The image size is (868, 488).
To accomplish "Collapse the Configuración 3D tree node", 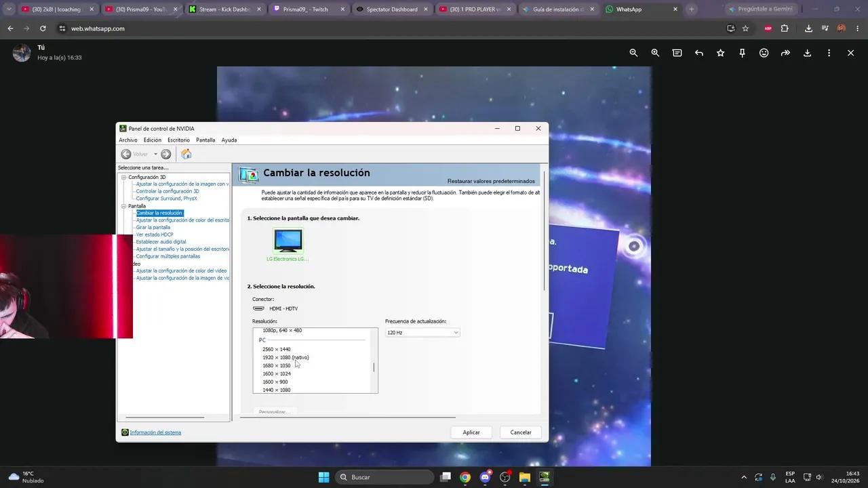I will pyautogui.click(x=123, y=177).
